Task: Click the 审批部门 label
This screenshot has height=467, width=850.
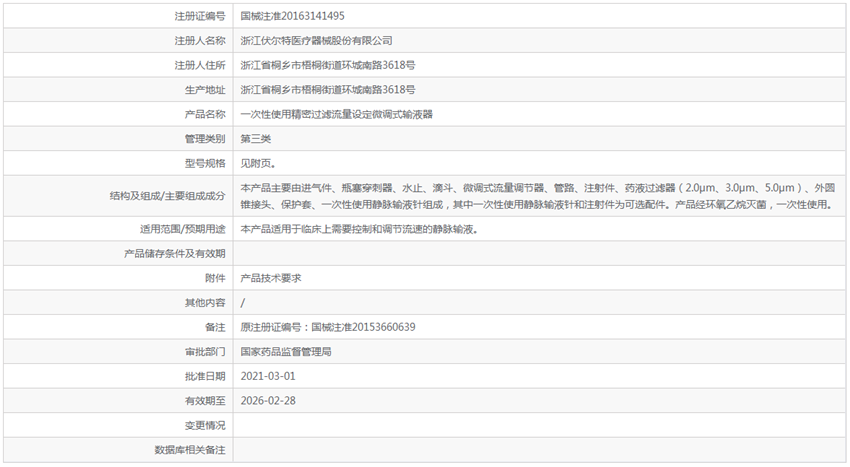Action: pyautogui.click(x=205, y=351)
